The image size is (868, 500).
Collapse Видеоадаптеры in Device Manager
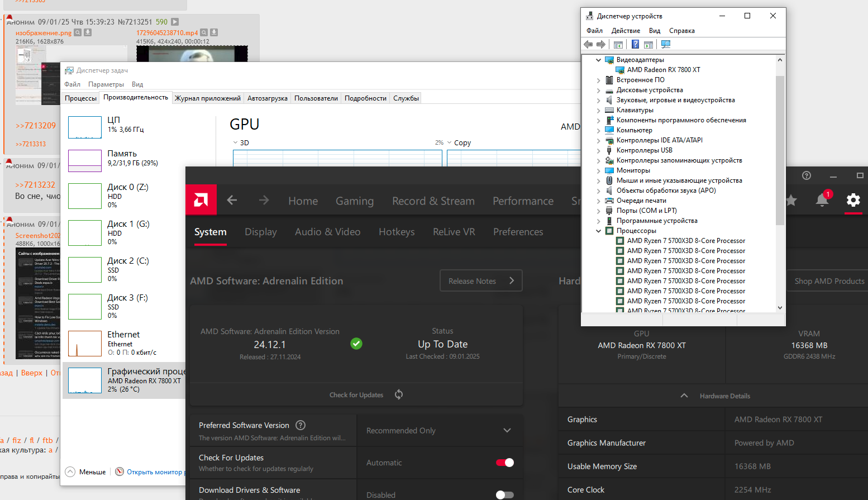click(599, 60)
